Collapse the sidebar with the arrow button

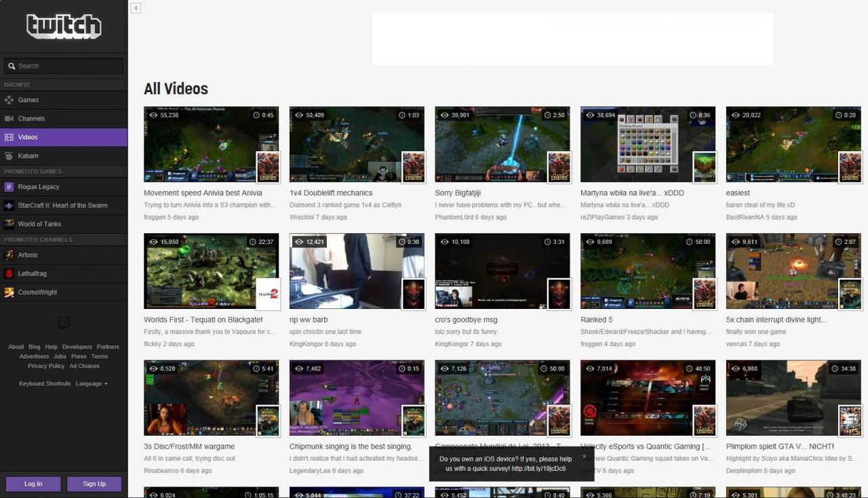(x=136, y=8)
